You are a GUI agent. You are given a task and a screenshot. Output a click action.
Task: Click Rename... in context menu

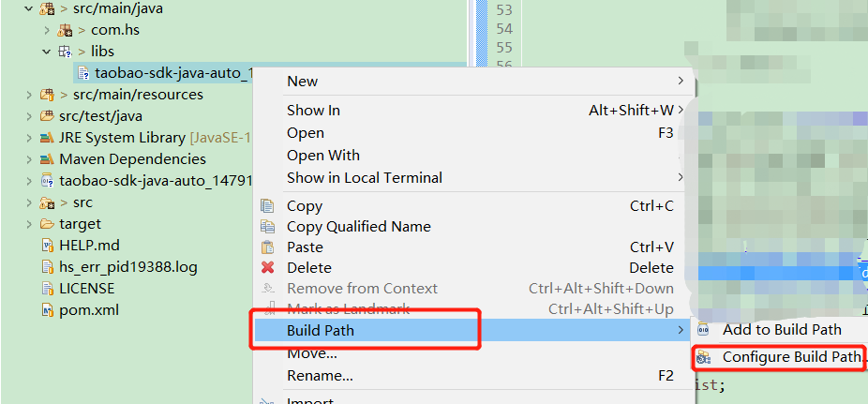tap(320, 376)
